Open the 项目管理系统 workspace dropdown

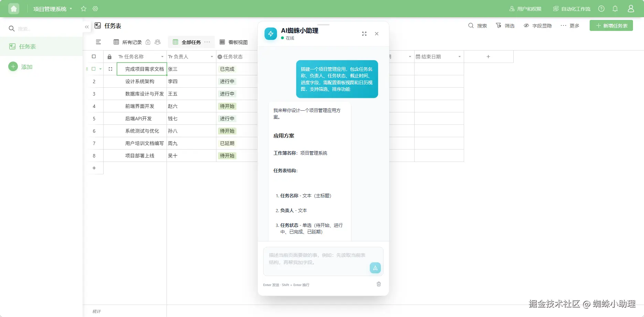click(x=71, y=9)
